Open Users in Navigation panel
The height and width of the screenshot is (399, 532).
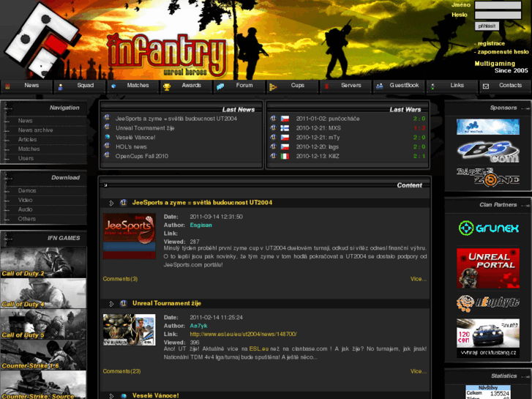coord(26,158)
